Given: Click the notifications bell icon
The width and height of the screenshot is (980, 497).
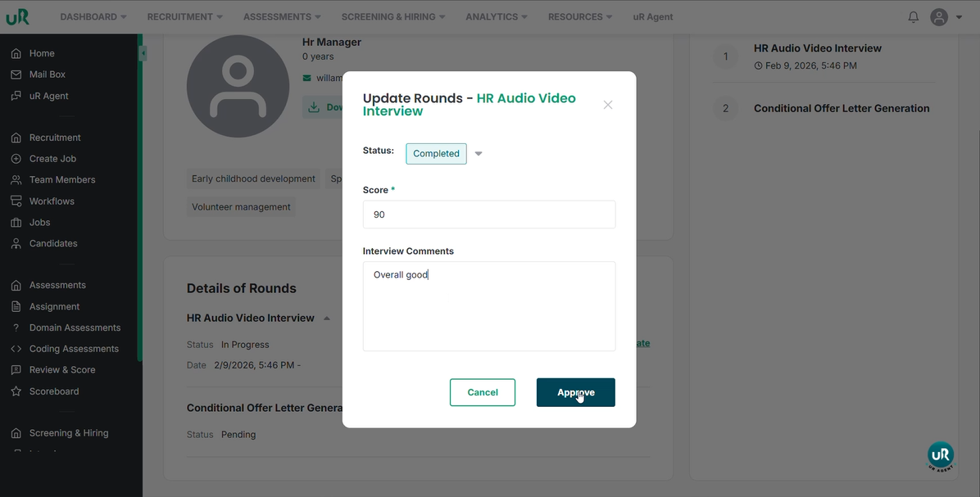Looking at the screenshot, I should [913, 17].
